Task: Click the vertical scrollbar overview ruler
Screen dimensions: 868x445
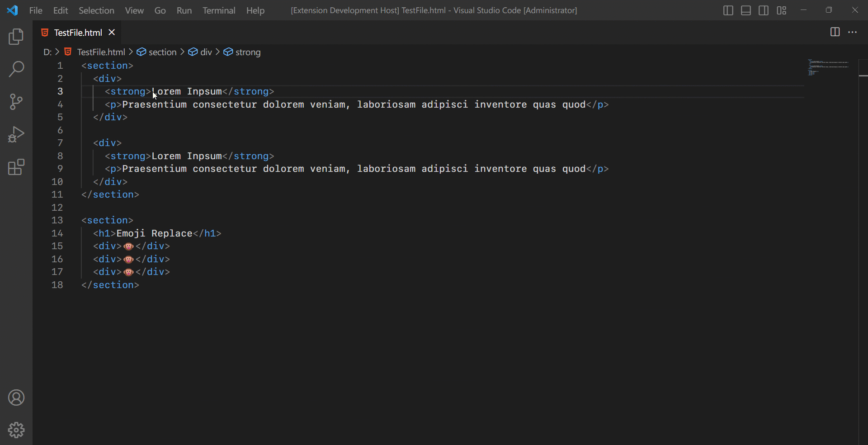Action: [863, 251]
